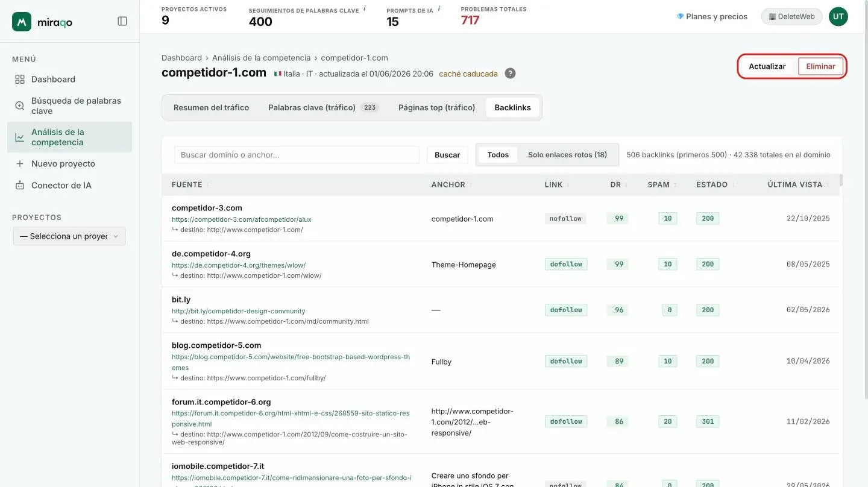This screenshot has height=487, width=868.
Task: Click the miraqo logo icon
Action: 22,22
